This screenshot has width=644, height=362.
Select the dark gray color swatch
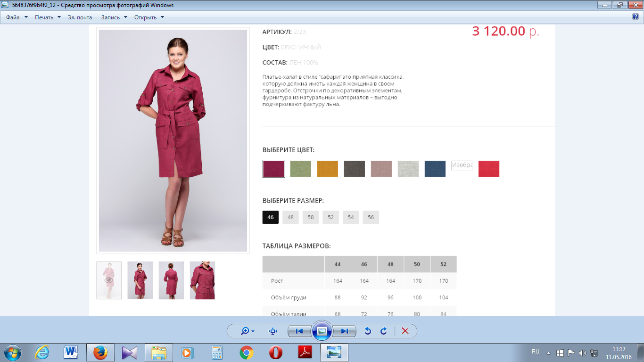[x=355, y=169]
